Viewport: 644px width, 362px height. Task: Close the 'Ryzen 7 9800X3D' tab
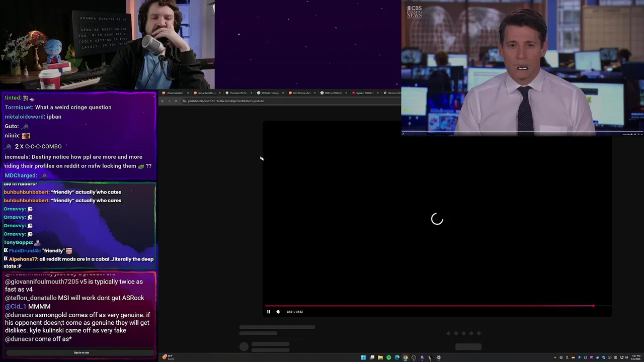[x=378, y=93]
